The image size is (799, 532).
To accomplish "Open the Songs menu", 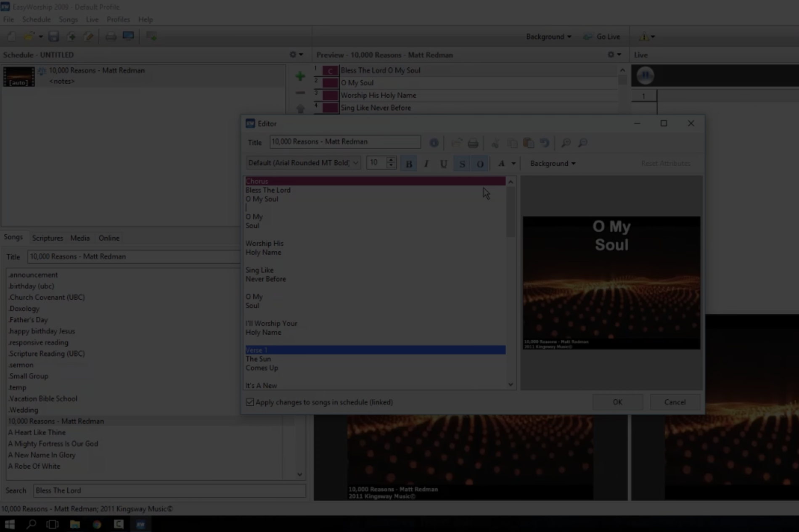I will click(x=68, y=19).
